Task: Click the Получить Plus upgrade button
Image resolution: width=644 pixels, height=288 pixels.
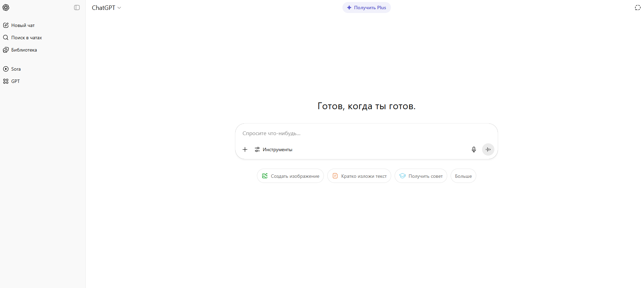Action: click(x=367, y=8)
